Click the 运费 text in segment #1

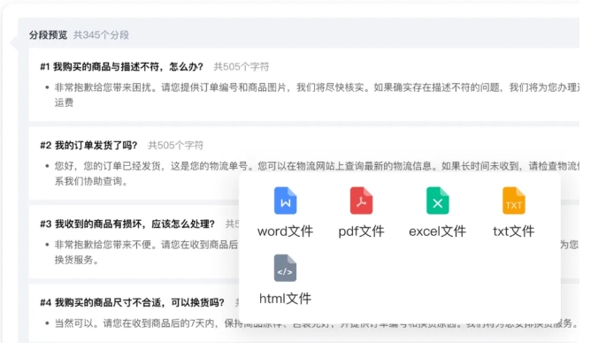pyautogui.click(x=64, y=102)
